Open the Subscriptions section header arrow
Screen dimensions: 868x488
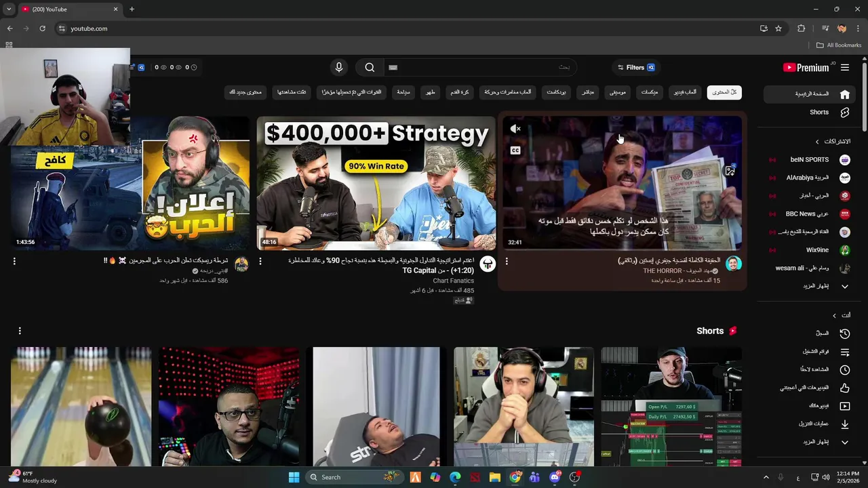click(x=817, y=142)
